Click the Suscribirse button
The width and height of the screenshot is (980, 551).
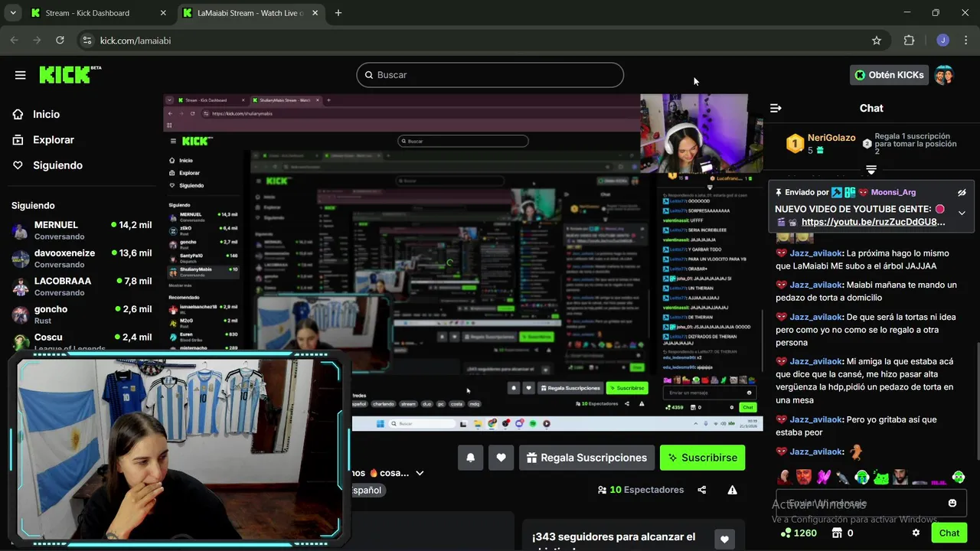702,458
